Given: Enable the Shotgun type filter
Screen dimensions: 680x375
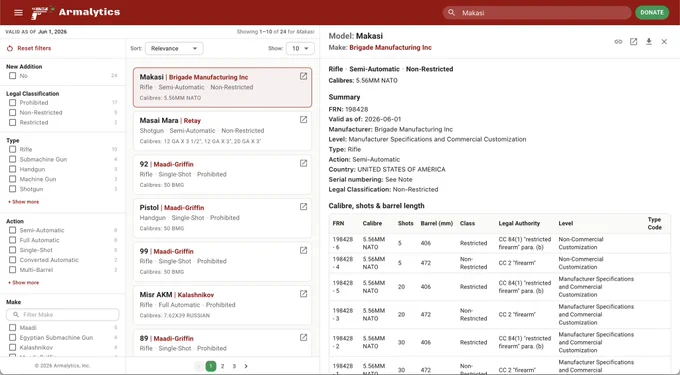Looking at the screenshot, I should coord(13,189).
